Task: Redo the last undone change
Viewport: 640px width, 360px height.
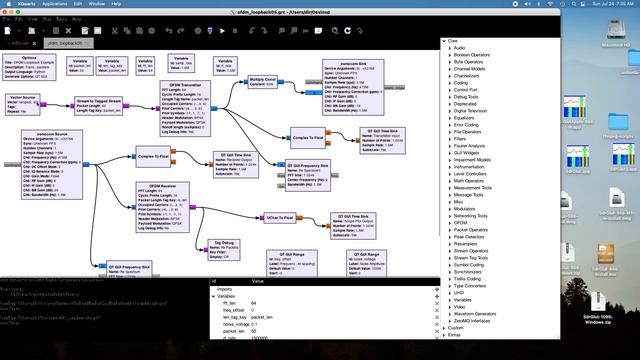Action: pos(181,31)
